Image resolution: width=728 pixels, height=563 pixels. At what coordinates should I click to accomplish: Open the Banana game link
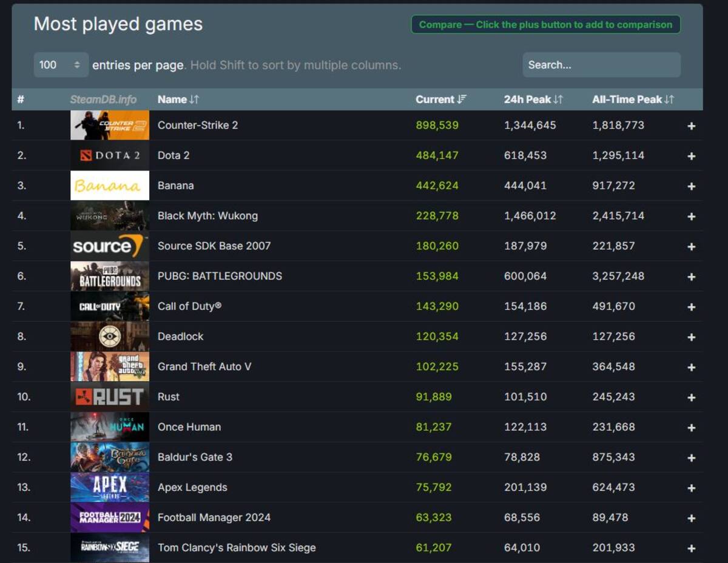tap(176, 186)
